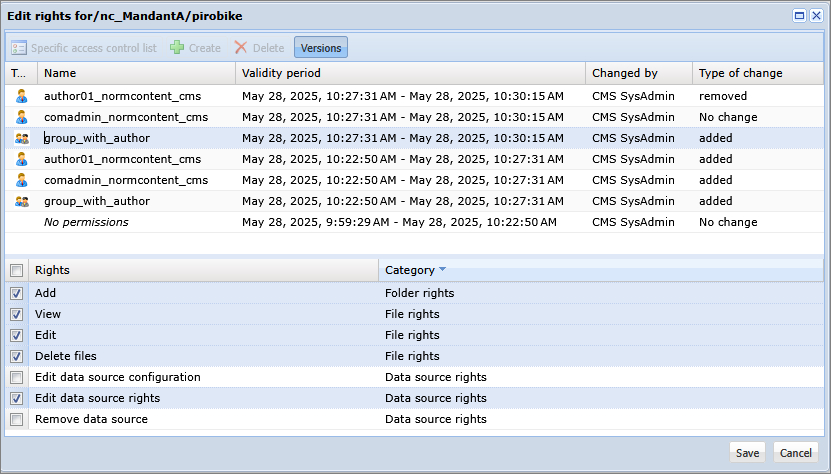Uncheck the Add folder right checkbox
This screenshot has width=831, height=474.
click(17, 294)
